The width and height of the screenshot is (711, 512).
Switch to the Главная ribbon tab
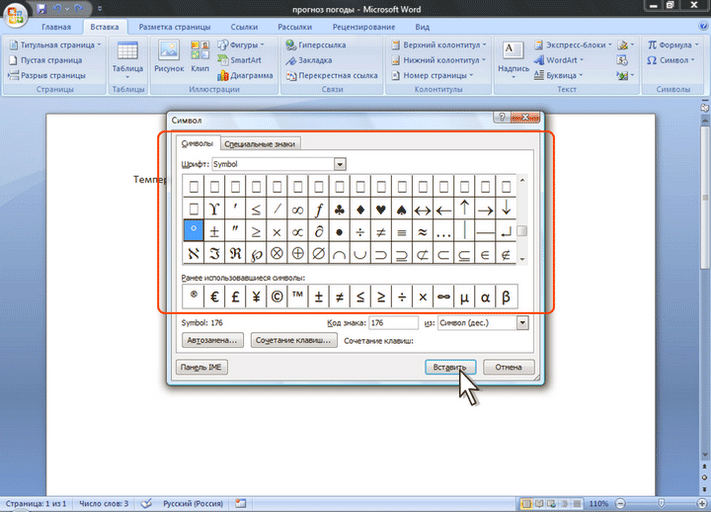(x=56, y=27)
